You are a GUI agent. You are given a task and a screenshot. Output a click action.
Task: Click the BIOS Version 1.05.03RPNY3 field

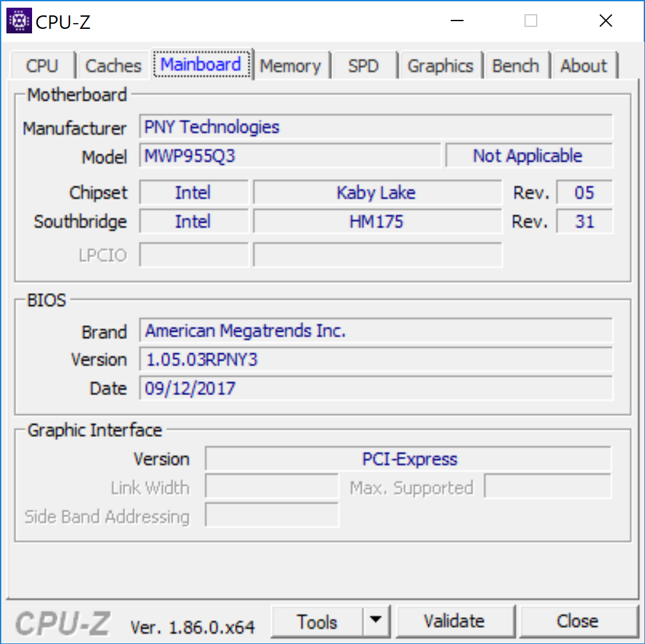coord(376,359)
